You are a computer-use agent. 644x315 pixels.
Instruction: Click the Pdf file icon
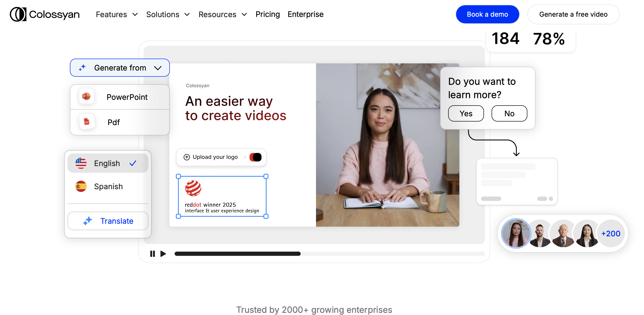[x=87, y=122]
